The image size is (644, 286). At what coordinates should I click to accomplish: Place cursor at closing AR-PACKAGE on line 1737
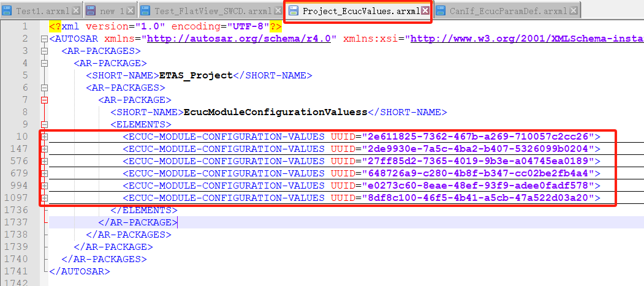[138, 222]
